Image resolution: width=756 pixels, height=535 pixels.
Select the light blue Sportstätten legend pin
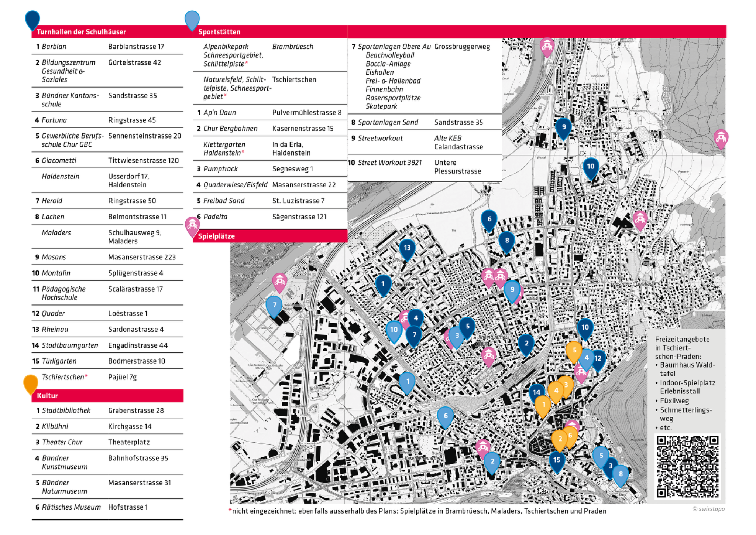coord(192,20)
